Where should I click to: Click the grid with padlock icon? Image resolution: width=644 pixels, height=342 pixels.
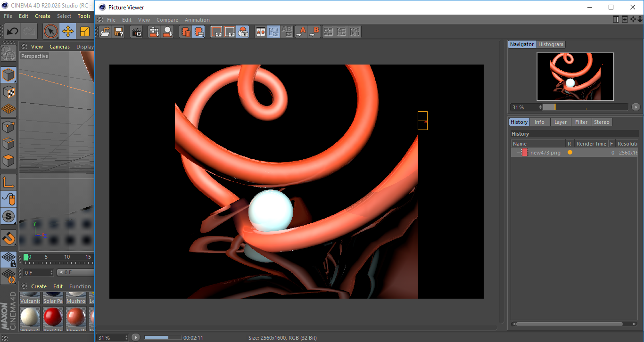point(8,259)
